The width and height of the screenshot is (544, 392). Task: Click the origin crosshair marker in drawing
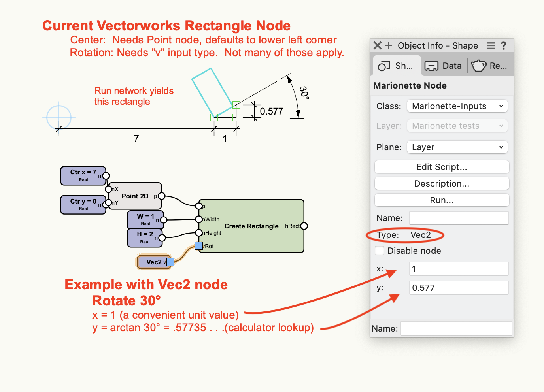tap(59, 117)
